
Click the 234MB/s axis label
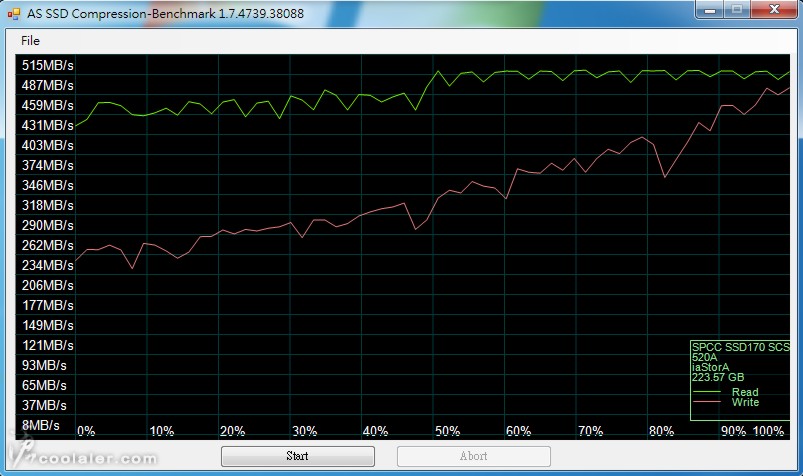point(48,265)
